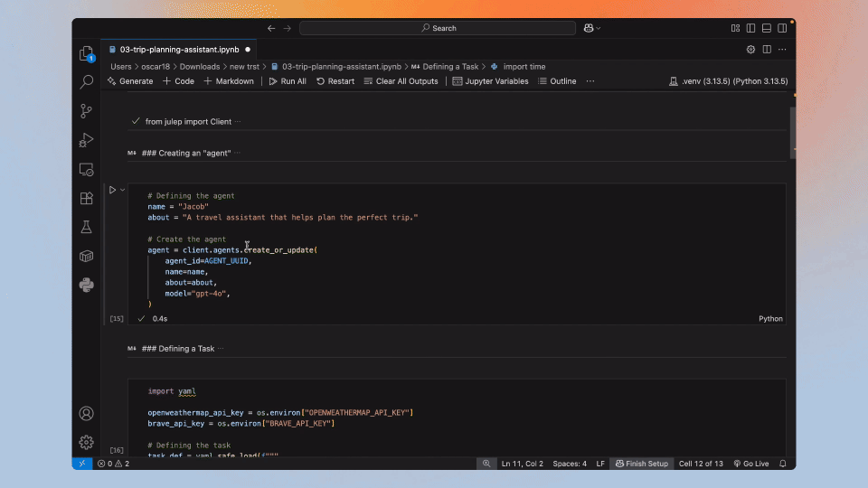Open the Copilot icon in title bar
The height and width of the screenshot is (488, 868).
(589, 28)
